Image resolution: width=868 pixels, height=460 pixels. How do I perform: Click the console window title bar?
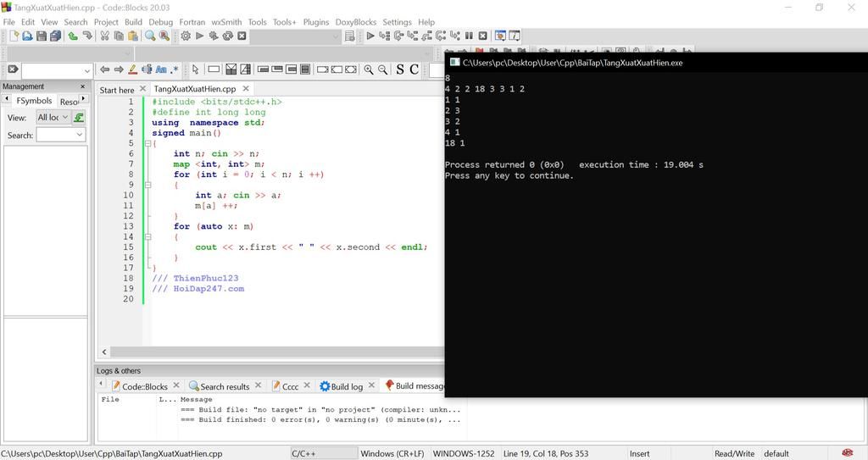click(x=656, y=63)
